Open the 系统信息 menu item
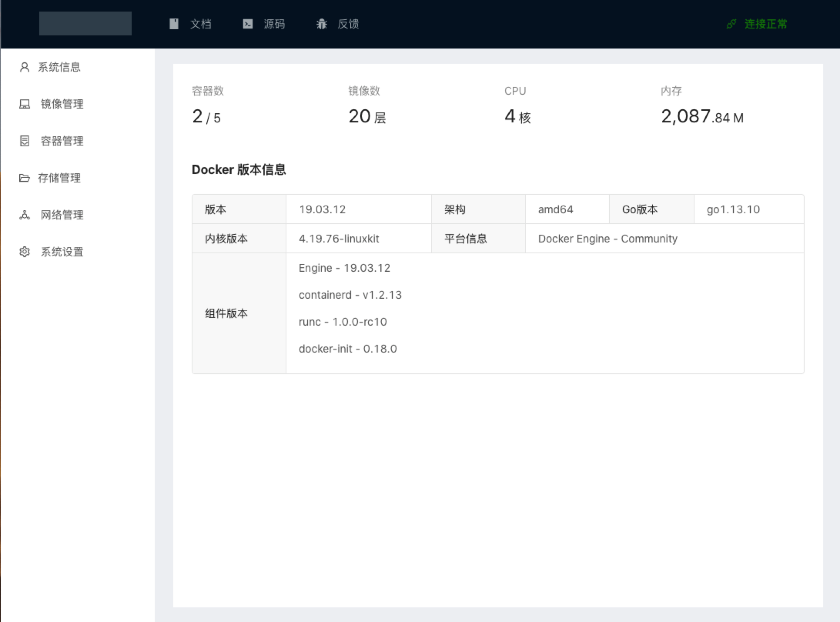This screenshot has width=840, height=622. pyautogui.click(x=59, y=67)
